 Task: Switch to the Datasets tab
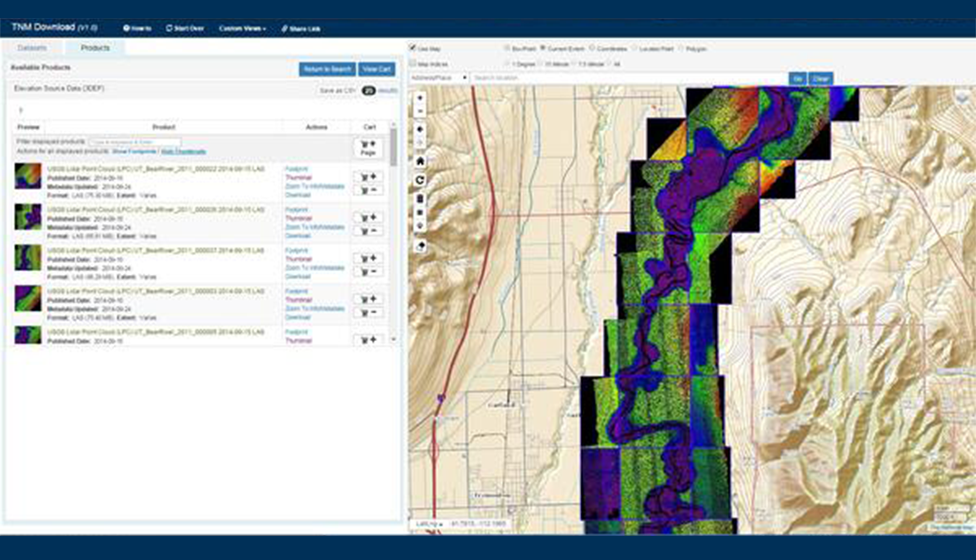pyautogui.click(x=32, y=48)
